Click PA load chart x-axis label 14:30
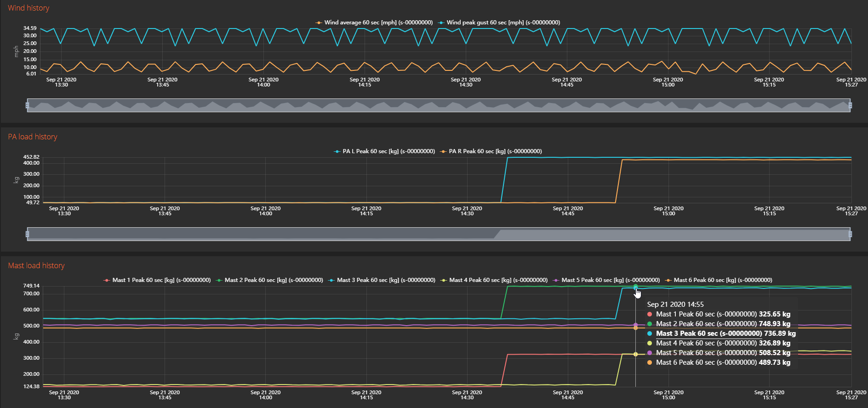Screen dimensions: 868x408 click(467, 211)
